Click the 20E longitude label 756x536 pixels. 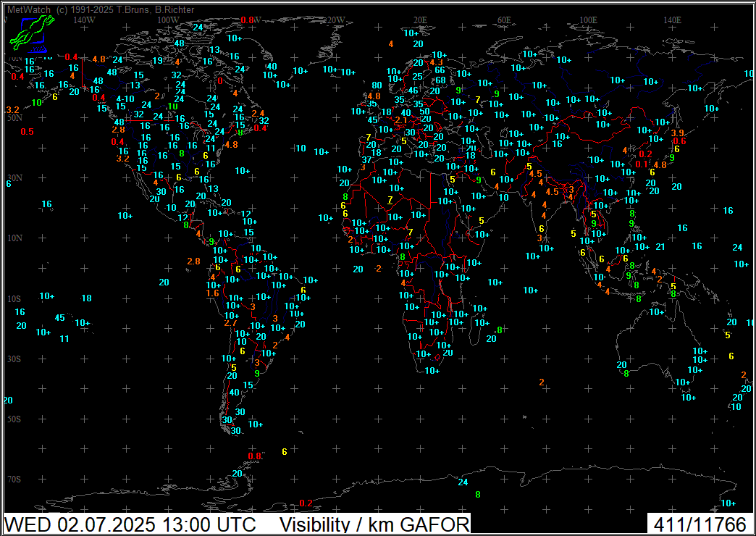[x=420, y=20]
